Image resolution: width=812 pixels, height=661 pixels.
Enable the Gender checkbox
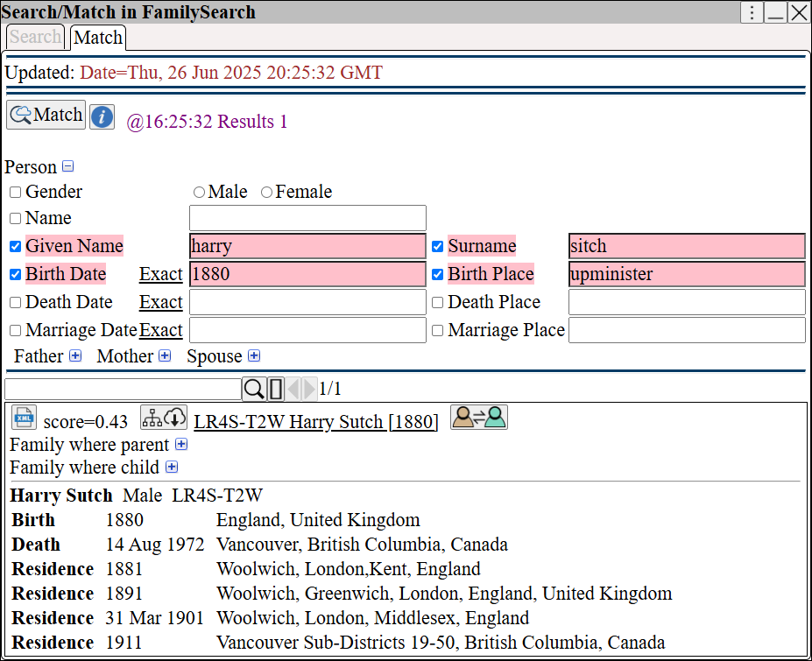(x=16, y=192)
